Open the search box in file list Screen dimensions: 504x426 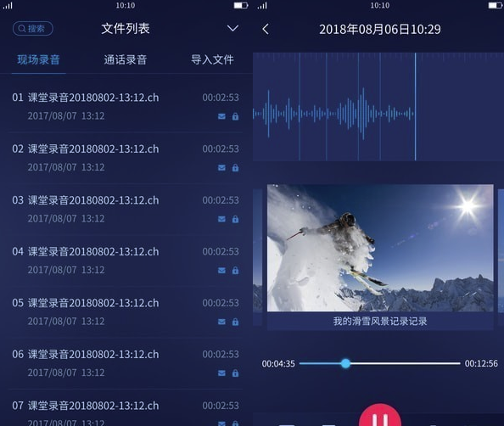33,29
